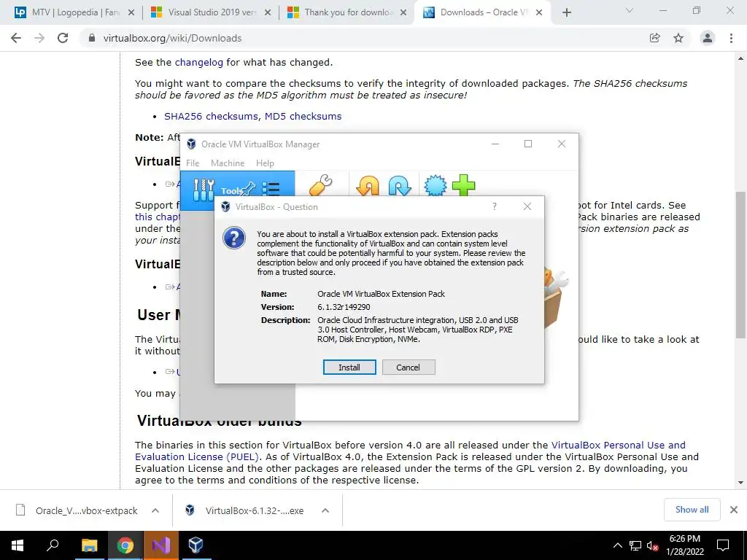The width and height of the screenshot is (747, 560).
Task: Click the Visual Studio taskbar icon
Action: (x=161, y=545)
